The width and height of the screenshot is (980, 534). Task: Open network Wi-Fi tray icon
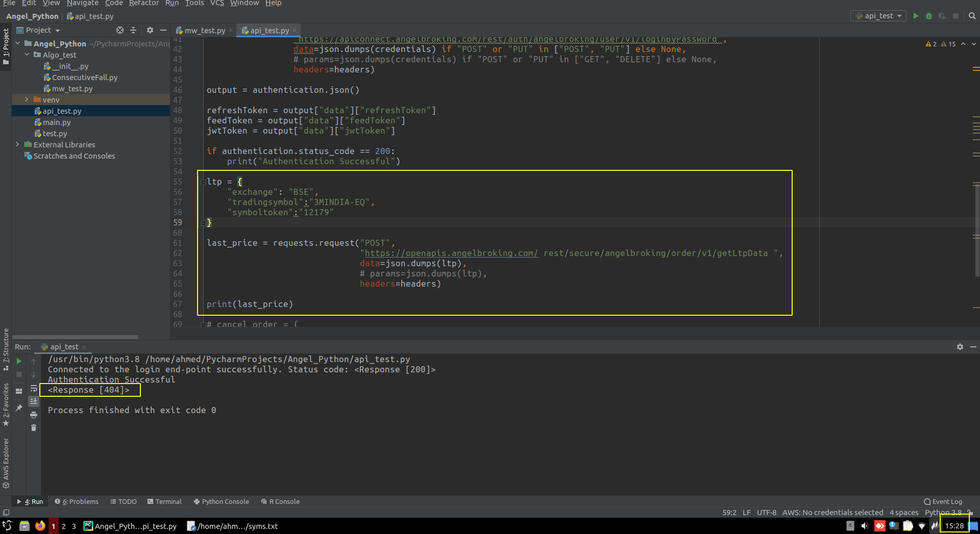(x=922, y=526)
